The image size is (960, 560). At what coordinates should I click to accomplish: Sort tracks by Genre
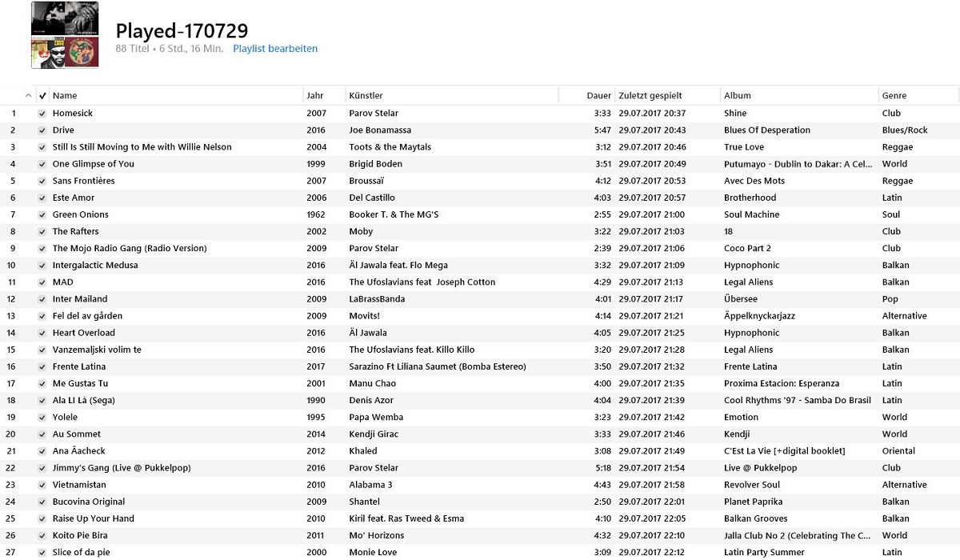coord(895,94)
